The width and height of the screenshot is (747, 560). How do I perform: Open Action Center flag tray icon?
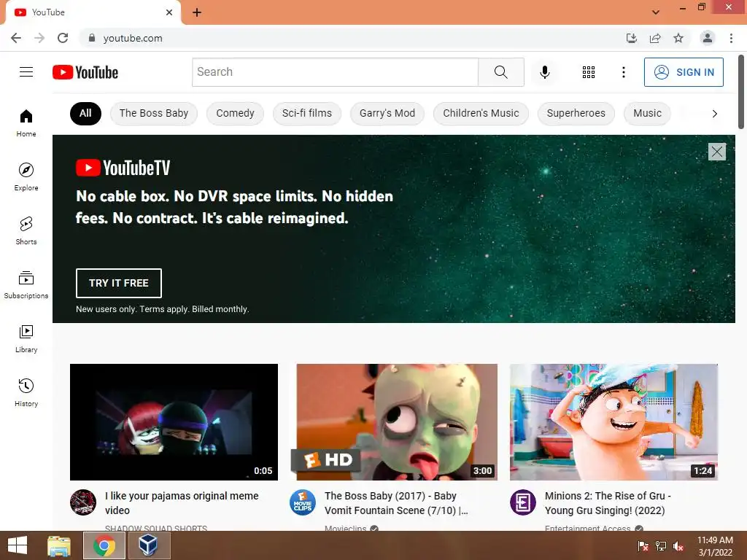tap(643, 546)
